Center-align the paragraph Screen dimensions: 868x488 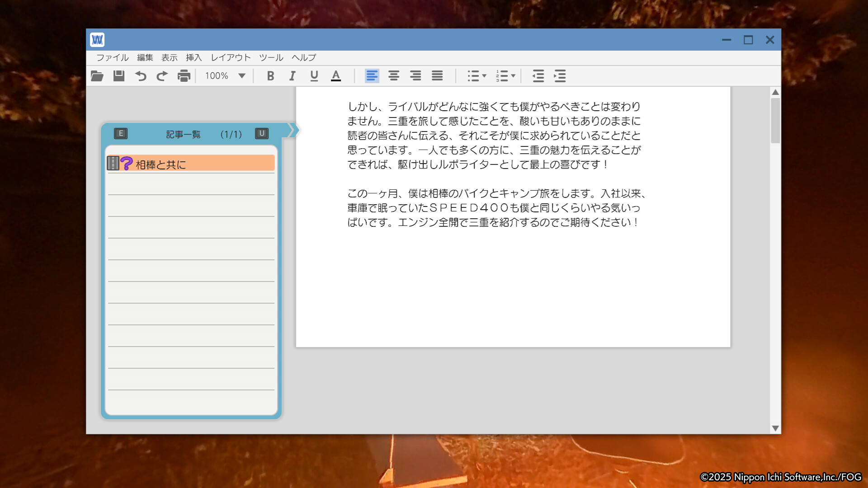point(393,76)
